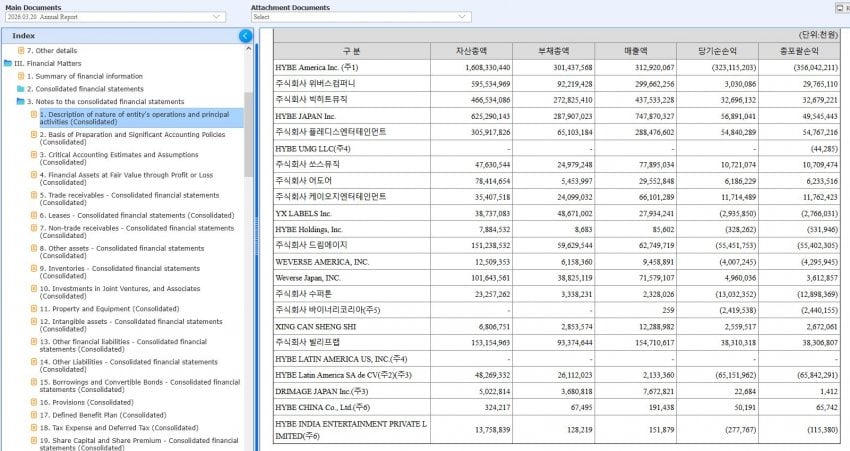Screen dimensions: 850x451
Task: Select the 'DRIMAGE JAPAN Inc.(주3)' row name
Action: (x=321, y=391)
